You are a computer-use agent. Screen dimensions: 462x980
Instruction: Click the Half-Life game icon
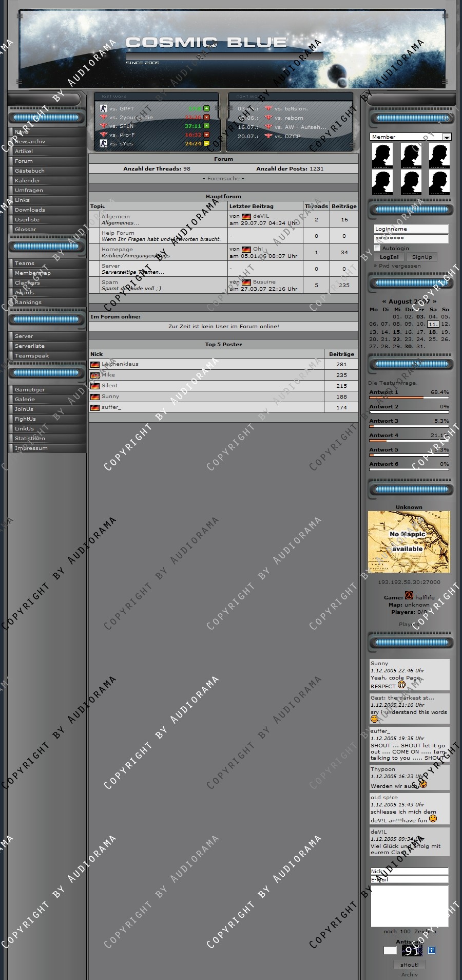coord(409,595)
